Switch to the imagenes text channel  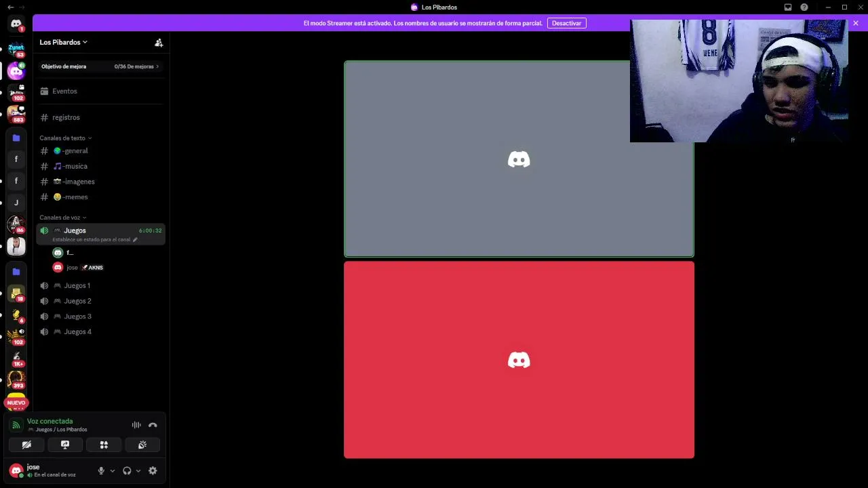(x=100, y=182)
